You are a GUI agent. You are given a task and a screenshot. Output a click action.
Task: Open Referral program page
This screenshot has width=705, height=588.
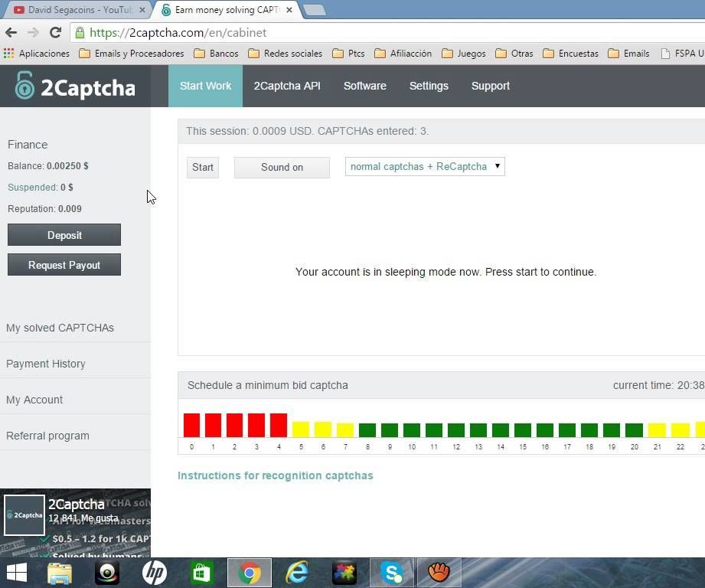click(x=47, y=436)
